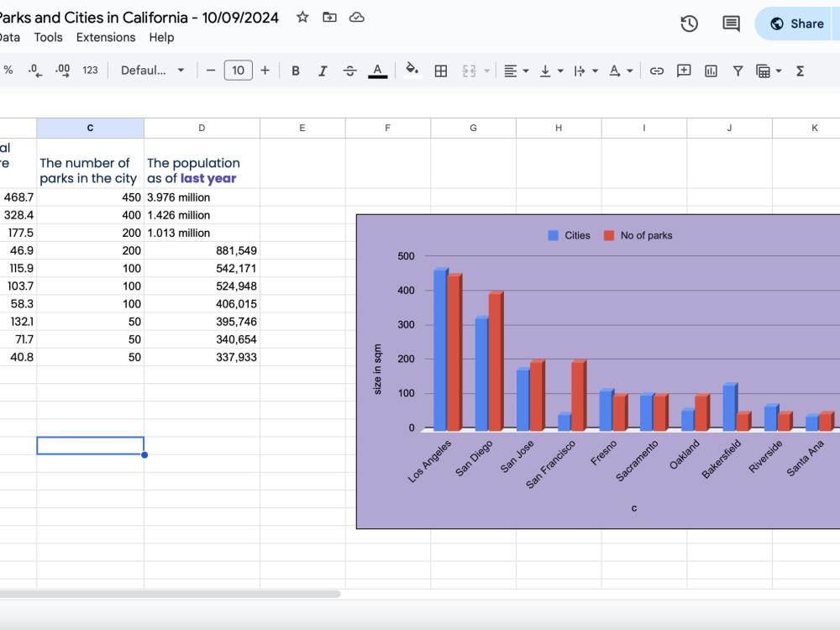840x630 pixels.
Task: Select cell with value 337,933
Action: coord(202,357)
